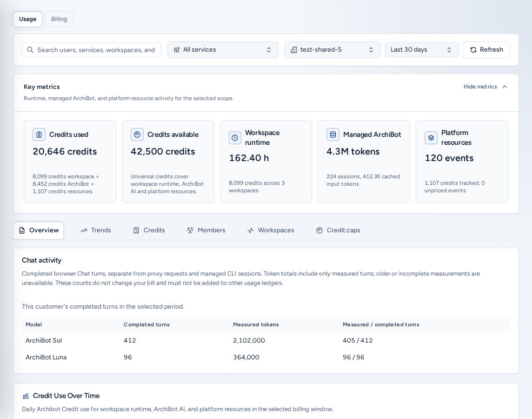
Task: Click the Key metrics heading
Action: click(x=42, y=87)
